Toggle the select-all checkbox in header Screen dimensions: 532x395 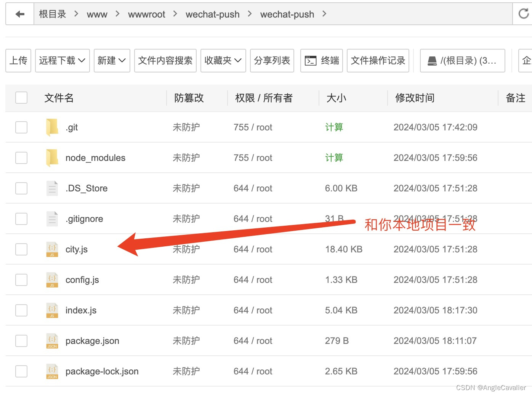(x=21, y=98)
